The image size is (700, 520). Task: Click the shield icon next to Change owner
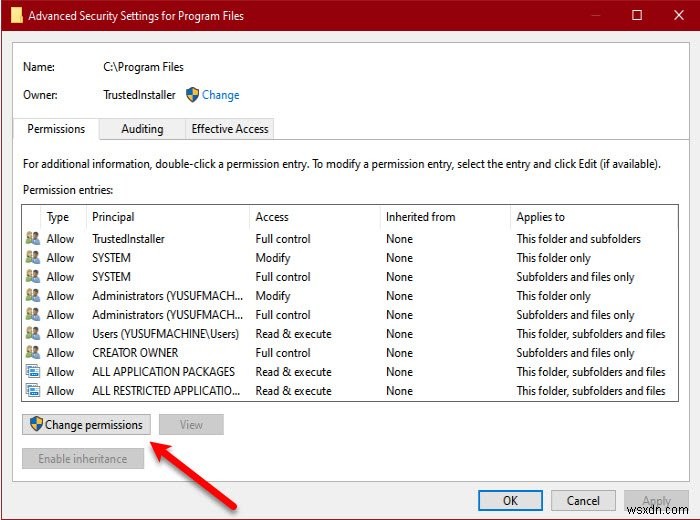pos(192,95)
